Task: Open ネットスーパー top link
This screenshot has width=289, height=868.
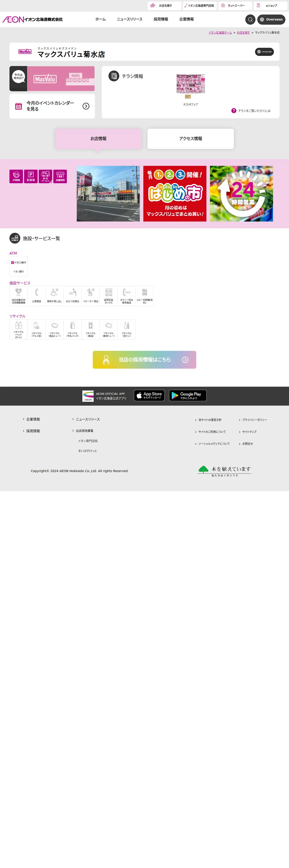Action: (235, 6)
